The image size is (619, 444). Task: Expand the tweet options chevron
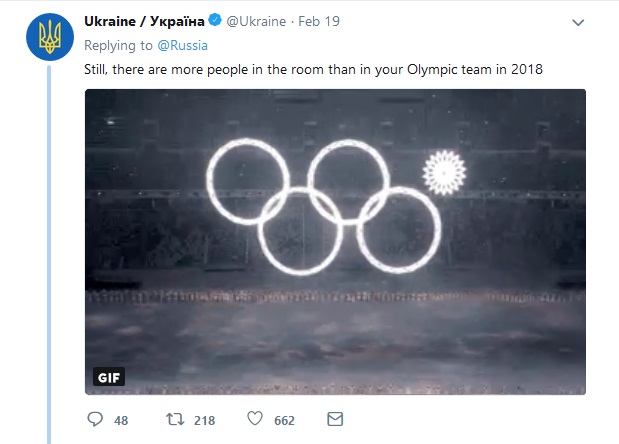[578, 22]
